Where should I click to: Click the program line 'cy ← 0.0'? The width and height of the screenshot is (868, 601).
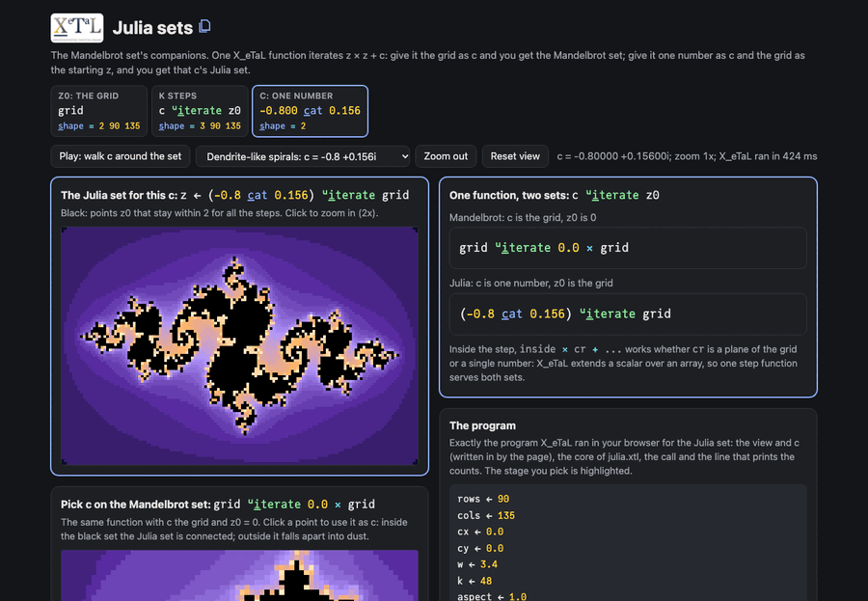[x=480, y=548]
